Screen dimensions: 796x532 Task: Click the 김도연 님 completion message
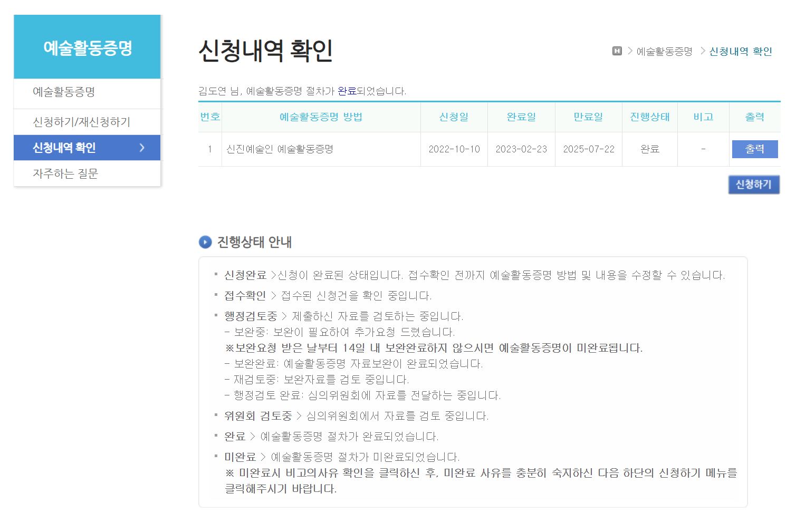302,91
